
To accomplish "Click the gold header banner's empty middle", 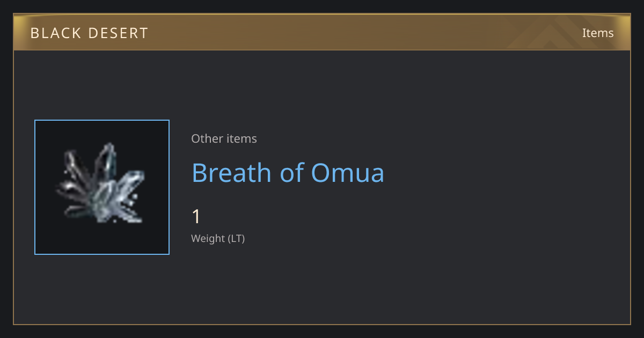I will [349, 32].
